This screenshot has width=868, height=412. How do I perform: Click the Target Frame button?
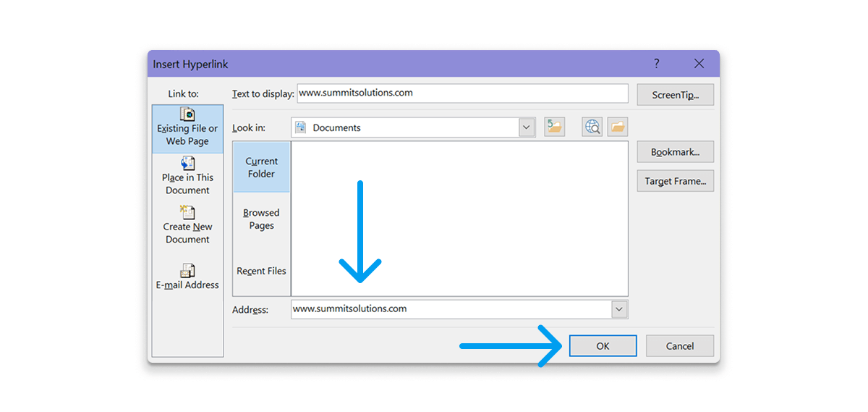click(676, 181)
